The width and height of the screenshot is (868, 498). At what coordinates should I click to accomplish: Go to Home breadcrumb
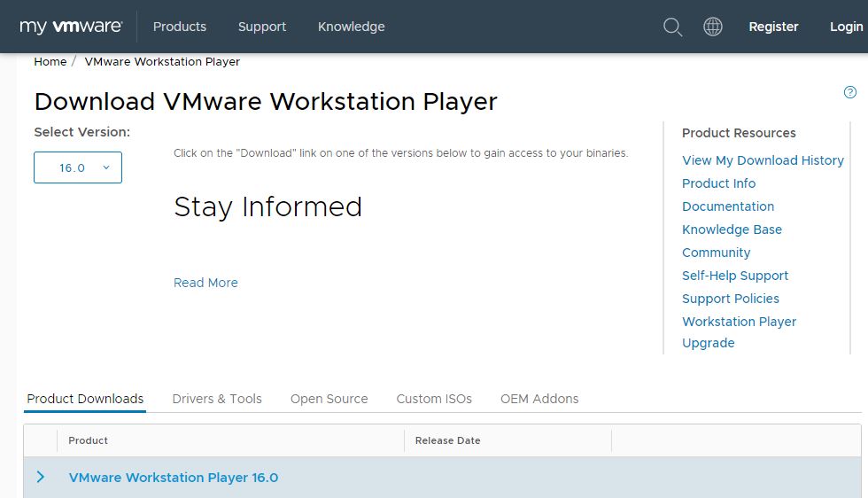coord(50,61)
